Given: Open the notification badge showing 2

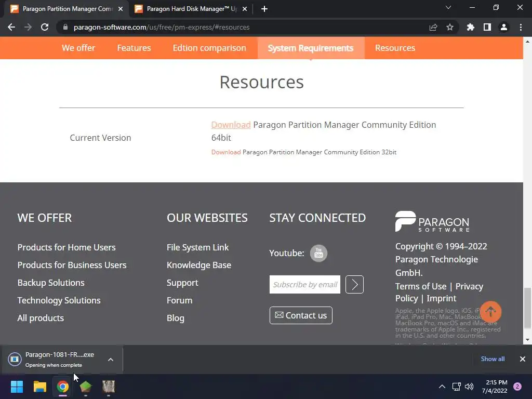Looking at the screenshot, I should click(517, 387).
